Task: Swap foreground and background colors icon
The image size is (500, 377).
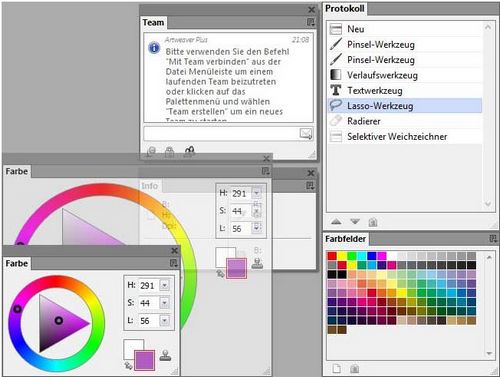Action: click(128, 366)
